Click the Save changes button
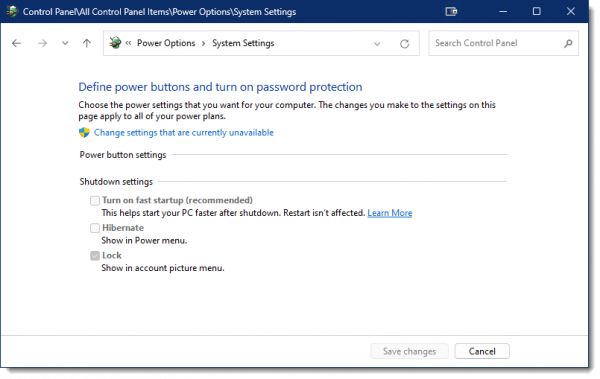Image resolution: width=600 pixels, height=379 pixels. click(409, 351)
